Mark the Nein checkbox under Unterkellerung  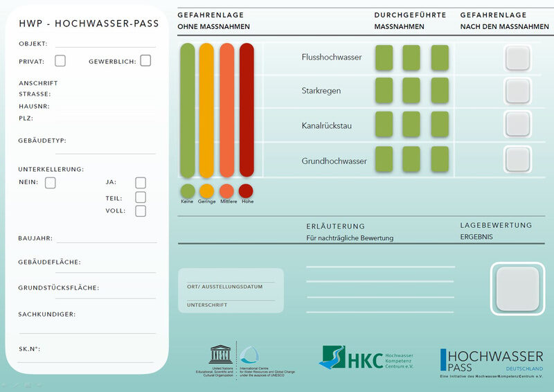pyautogui.click(x=50, y=183)
